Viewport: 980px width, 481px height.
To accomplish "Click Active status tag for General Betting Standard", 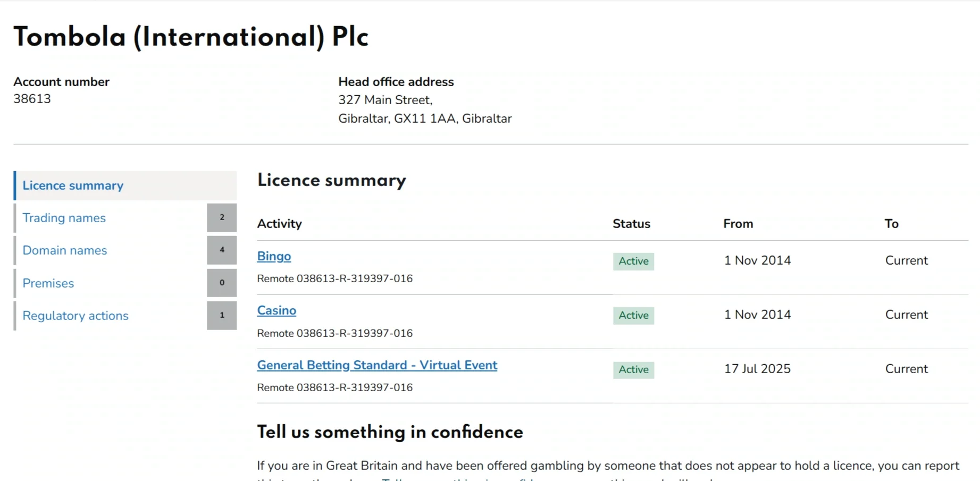I will pos(633,369).
